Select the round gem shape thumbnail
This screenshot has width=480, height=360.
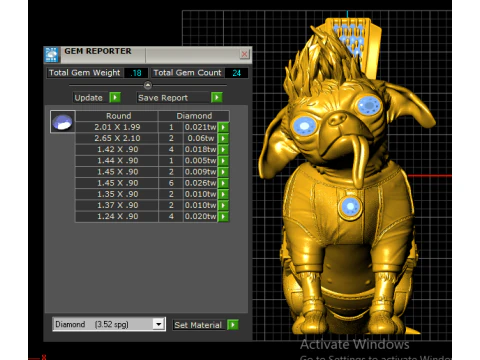coord(63,122)
